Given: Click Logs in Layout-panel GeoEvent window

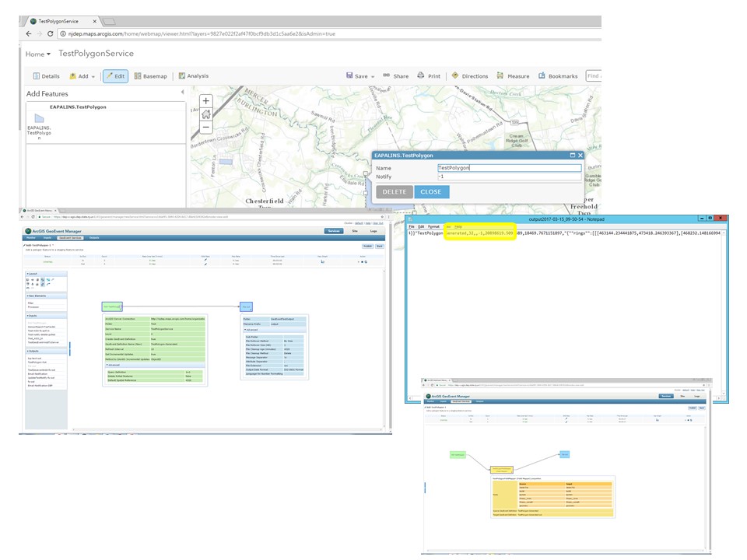Looking at the screenshot, I should point(373,231).
